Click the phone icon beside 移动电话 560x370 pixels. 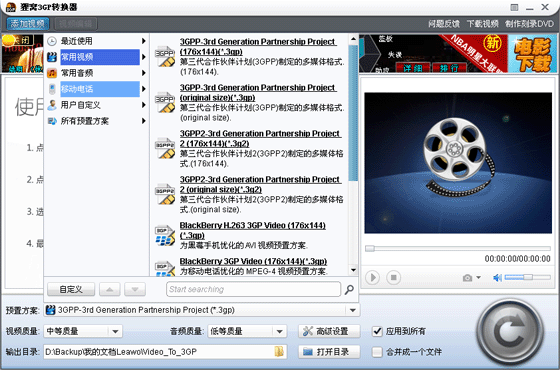[52, 89]
